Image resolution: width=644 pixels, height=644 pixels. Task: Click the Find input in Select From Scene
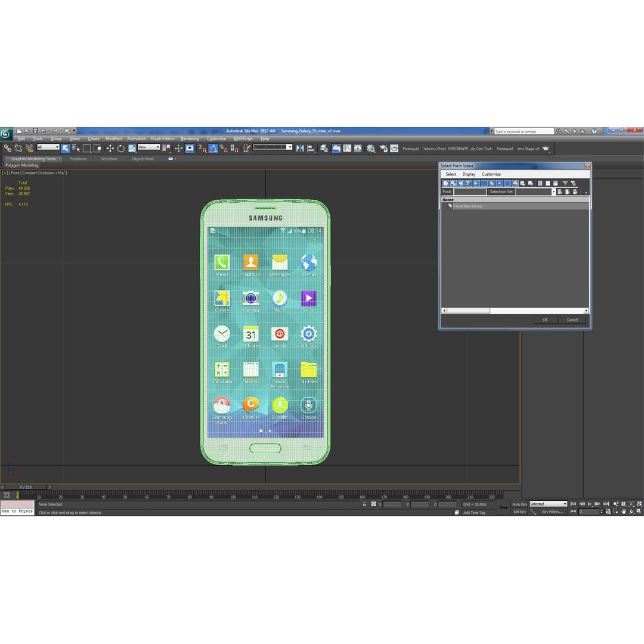pos(470,192)
